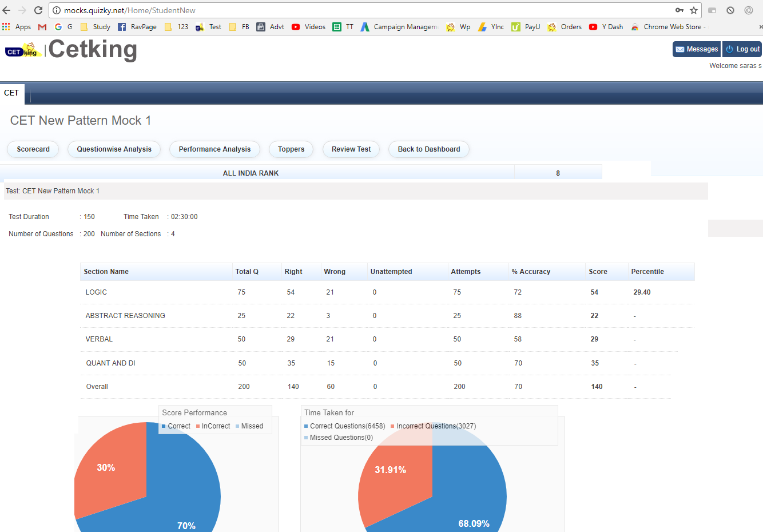Open the Campaign Management bookmark
Viewport: 763px width, 532px height.
399,27
